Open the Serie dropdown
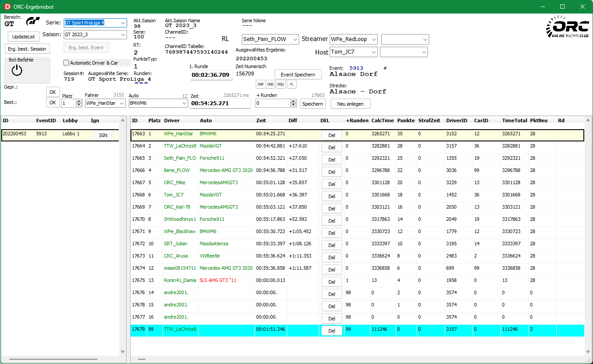This screenshot has height=364, width=593. (123, 23)
